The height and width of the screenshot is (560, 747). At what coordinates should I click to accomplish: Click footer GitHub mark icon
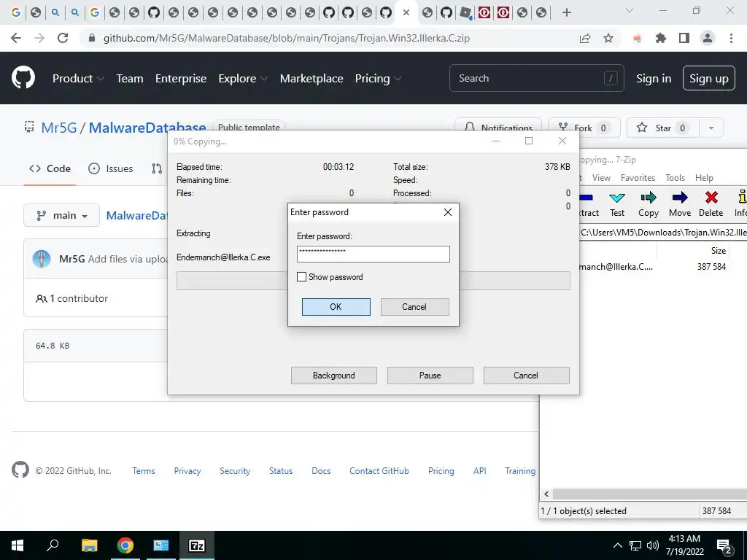point(20,470)
